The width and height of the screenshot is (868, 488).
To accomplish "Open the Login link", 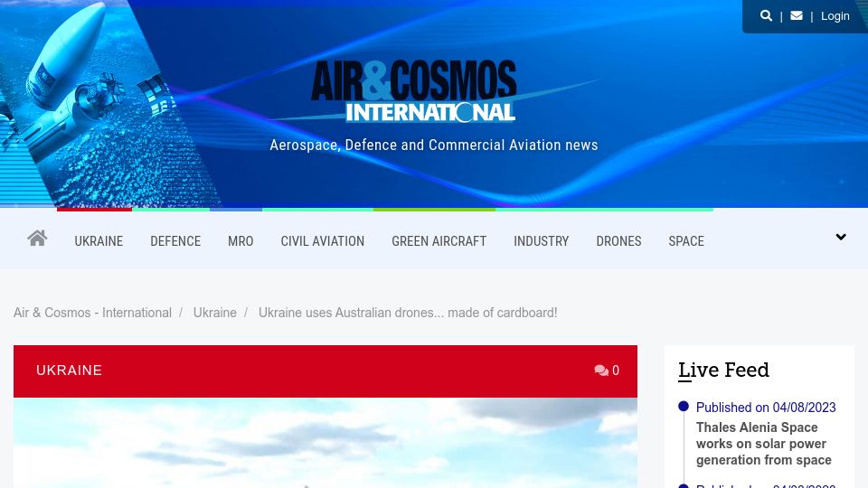I will (x=835, y=16).
